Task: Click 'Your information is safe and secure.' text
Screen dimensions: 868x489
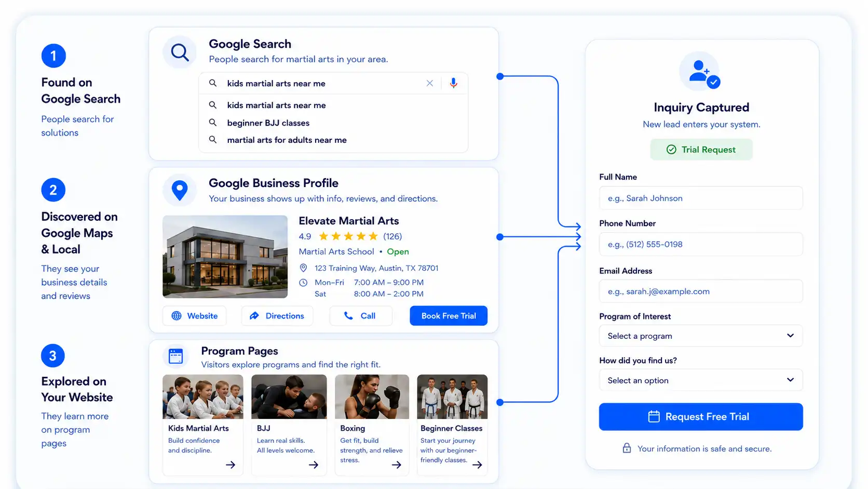Action: [x=704, y=449]
